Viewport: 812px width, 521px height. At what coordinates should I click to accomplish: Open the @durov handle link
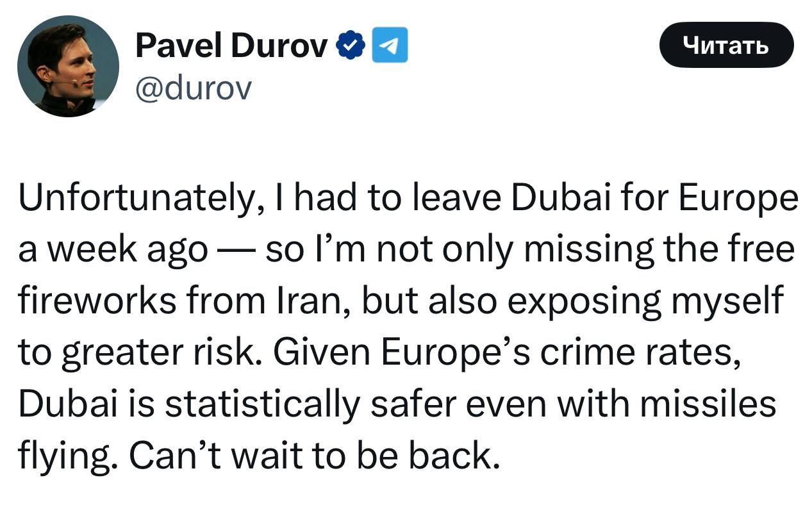tap(194, 88)
